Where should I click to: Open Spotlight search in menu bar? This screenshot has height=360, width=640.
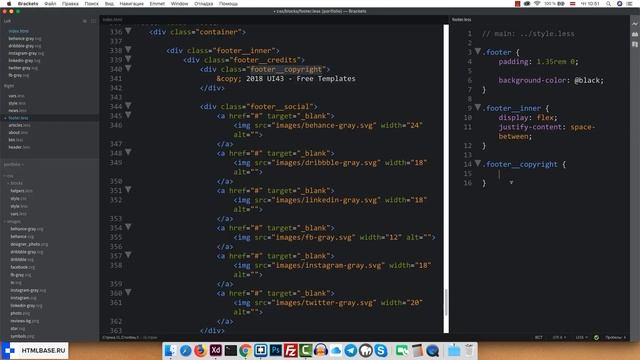click(x=608, y=4)
